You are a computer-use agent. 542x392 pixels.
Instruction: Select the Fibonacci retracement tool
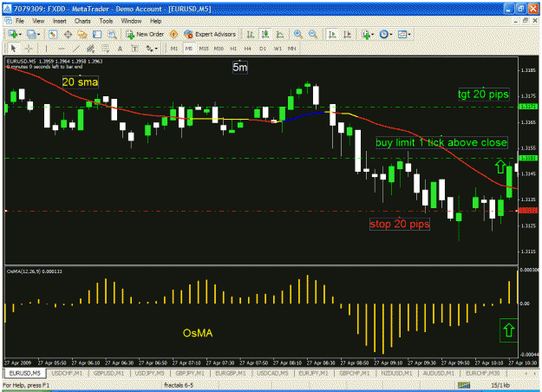[105, 49]
